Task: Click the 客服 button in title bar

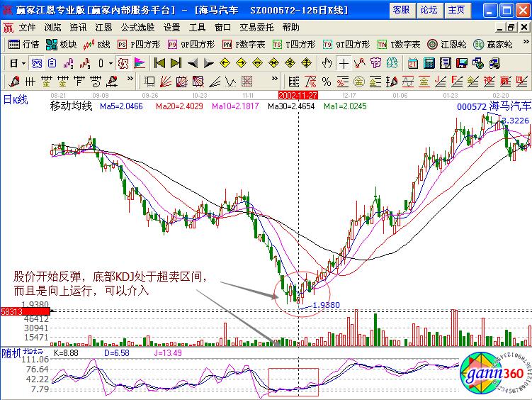Action: click(402, 10)
